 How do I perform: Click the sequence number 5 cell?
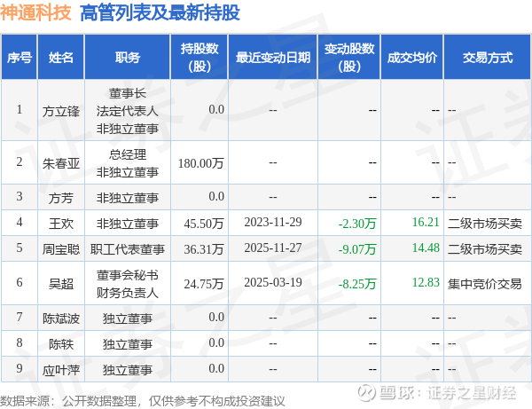[20, 248]
